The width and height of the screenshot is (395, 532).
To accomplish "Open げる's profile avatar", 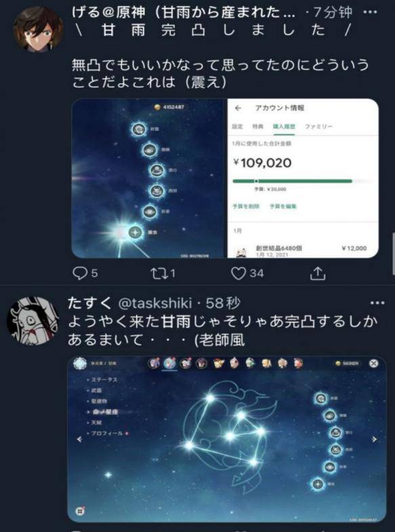I will tap(38, 30).
